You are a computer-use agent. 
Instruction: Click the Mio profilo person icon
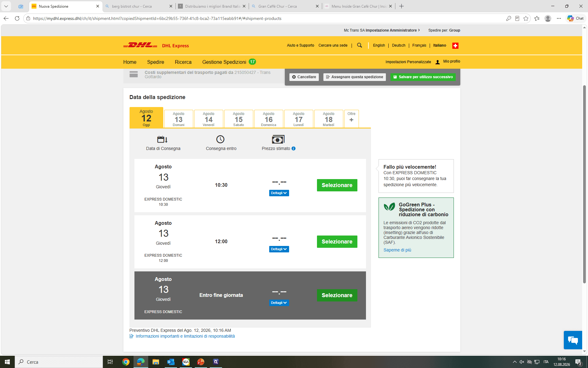[x=438, y=62]
